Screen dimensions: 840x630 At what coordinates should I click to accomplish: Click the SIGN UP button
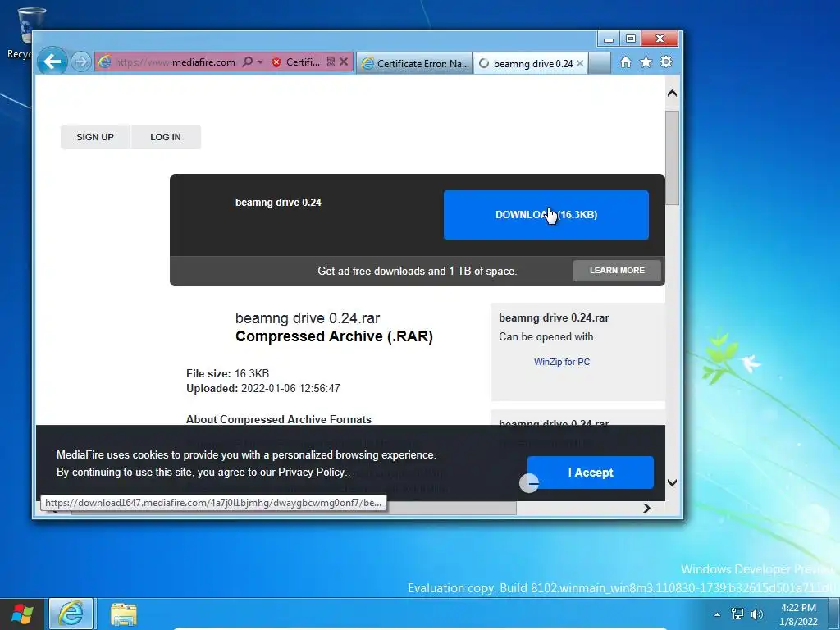pyautogui.click(x=95, y=137)
